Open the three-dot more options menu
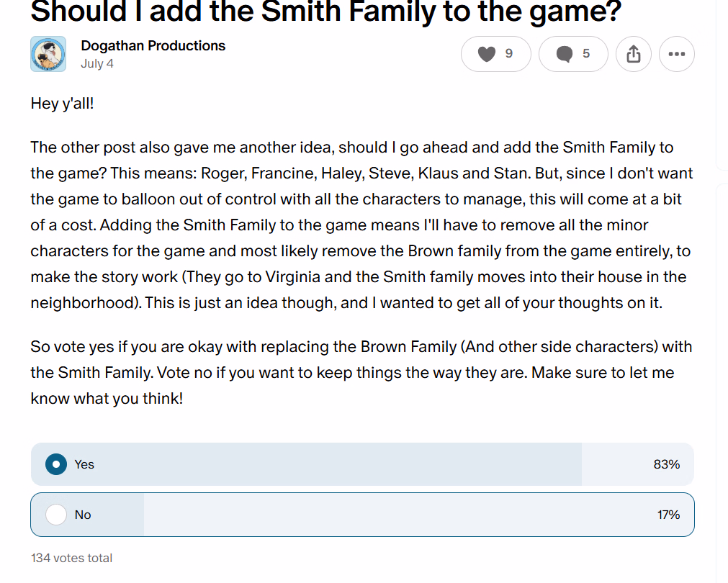The image size is (728, 583). 676,54
